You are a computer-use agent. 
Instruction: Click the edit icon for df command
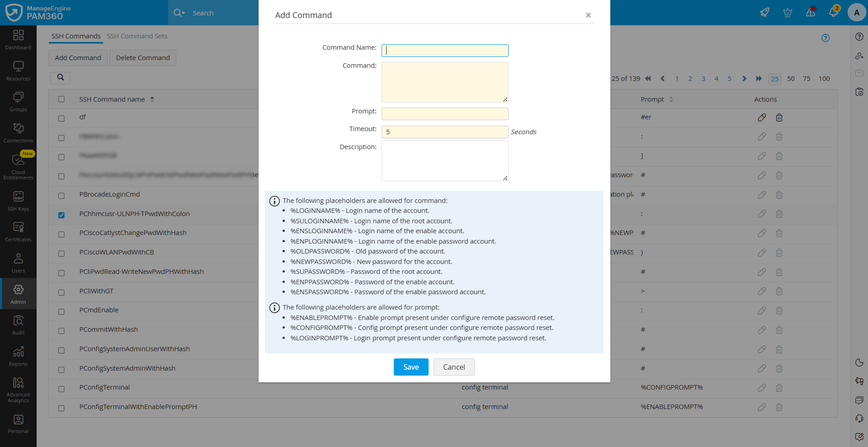(x=762, y=118)
